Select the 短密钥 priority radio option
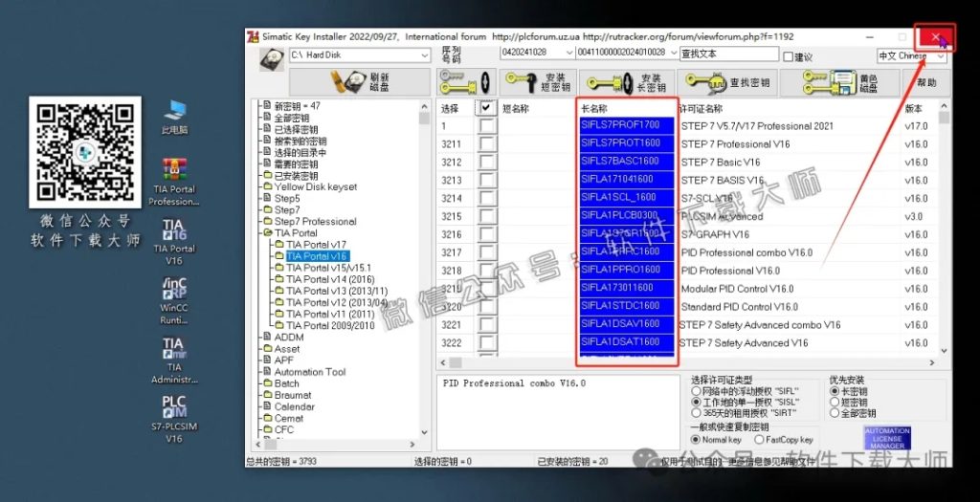Image resolution: width=980 pixels, height=502 pixels. pyautogui.click(x=835, y=403)
